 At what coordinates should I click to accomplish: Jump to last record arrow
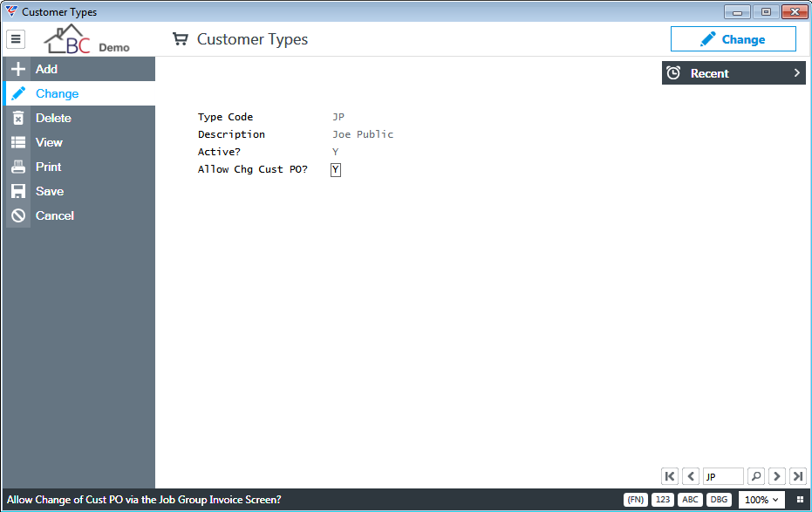[798, 476]
